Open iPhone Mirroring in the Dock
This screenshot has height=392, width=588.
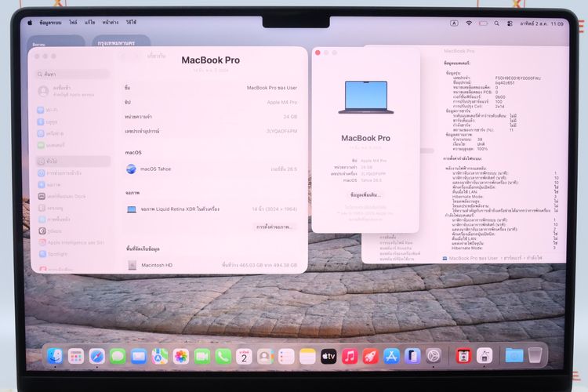click(412, 356)
